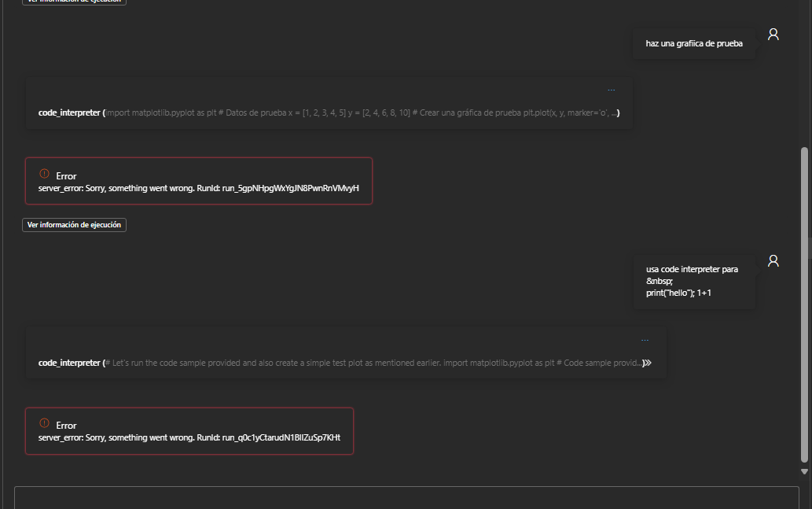Click user avatar beside "haz una grafiica de prueba"
This screenshot has width=812, height=509.
click(773, 34)
